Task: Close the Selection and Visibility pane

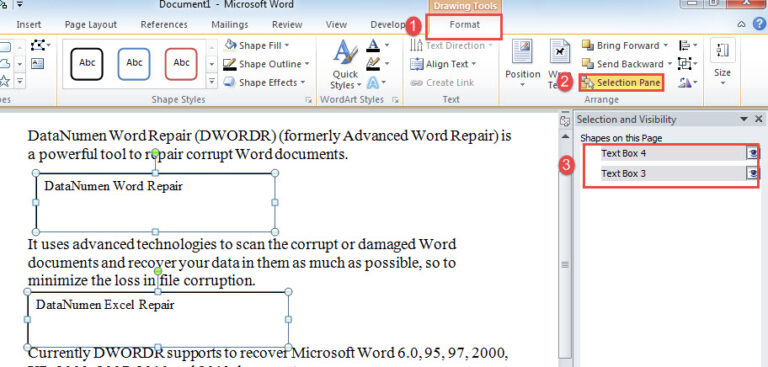Action: [x=759, y=119]
